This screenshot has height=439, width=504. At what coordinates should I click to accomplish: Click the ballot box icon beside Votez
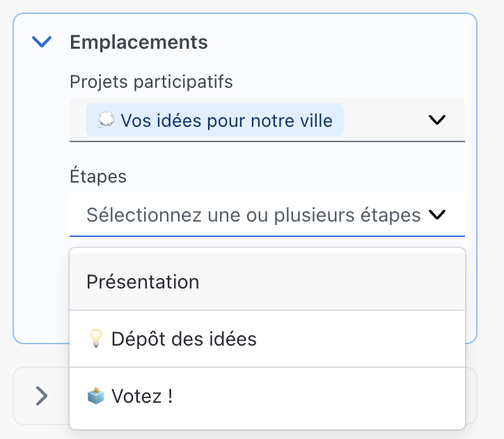pos(96,396)
